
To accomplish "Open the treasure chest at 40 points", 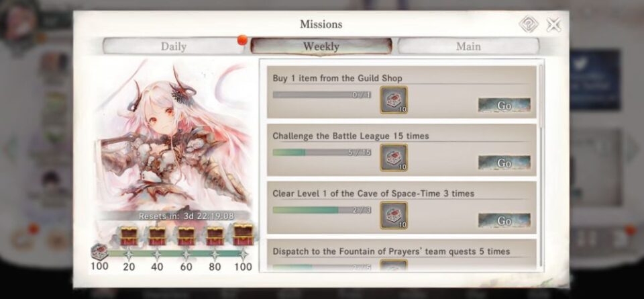I will point(157,236).
